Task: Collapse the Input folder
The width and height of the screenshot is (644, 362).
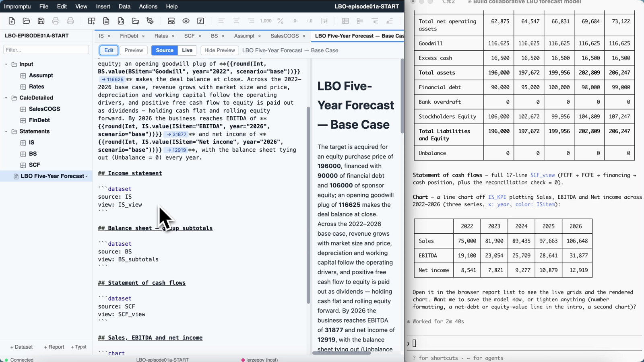Action: click(x=6, y=64)
